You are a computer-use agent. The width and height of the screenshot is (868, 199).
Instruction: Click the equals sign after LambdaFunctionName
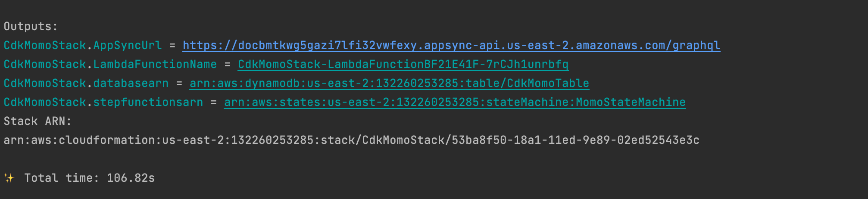[228, 65]
